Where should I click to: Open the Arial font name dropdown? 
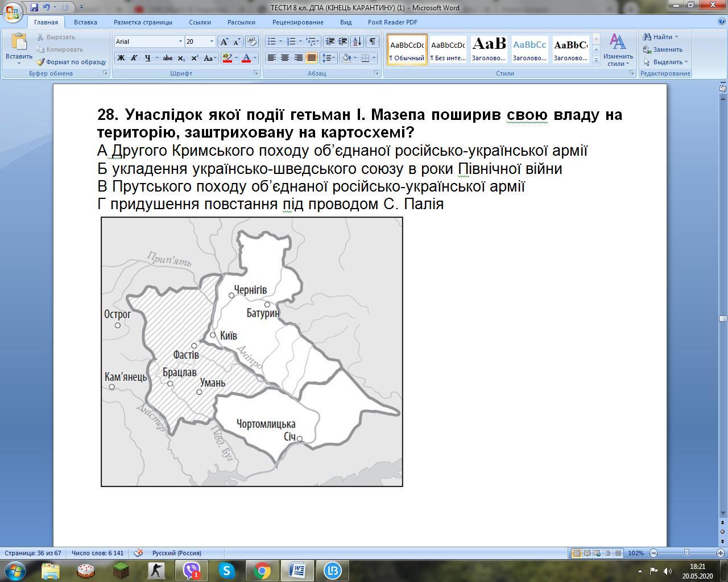point(180,41)
